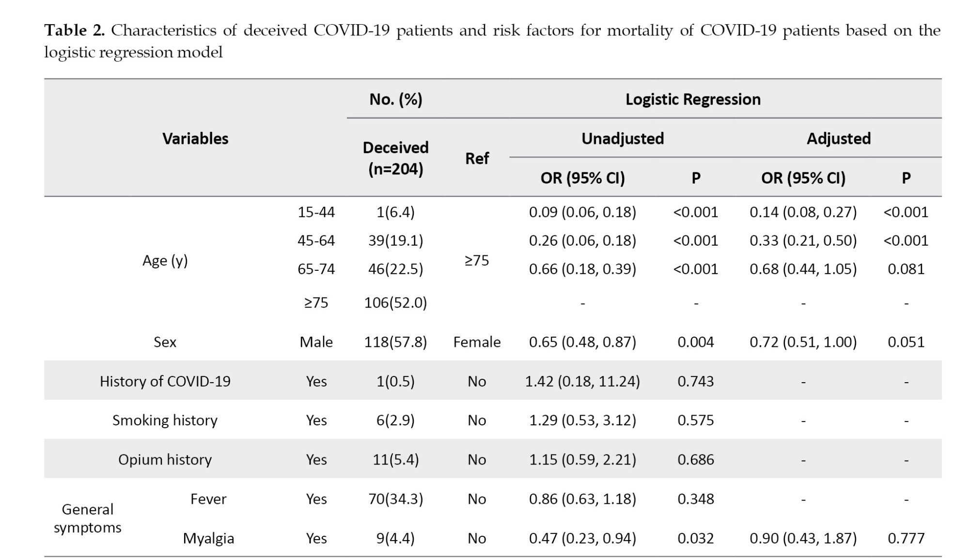The height and width of the screenshot is (560, 969).
Task: Select the 'Male' cell in Sex row
Action: [316, 342]
